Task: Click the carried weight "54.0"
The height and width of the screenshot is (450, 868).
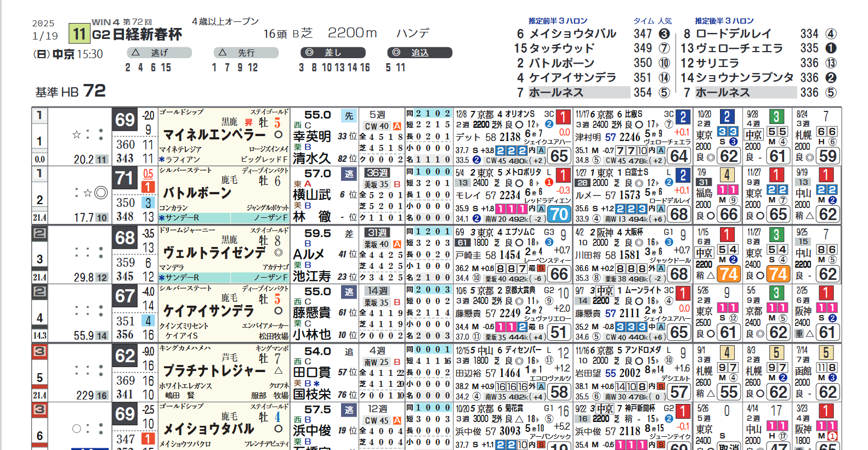Action: 318,351
